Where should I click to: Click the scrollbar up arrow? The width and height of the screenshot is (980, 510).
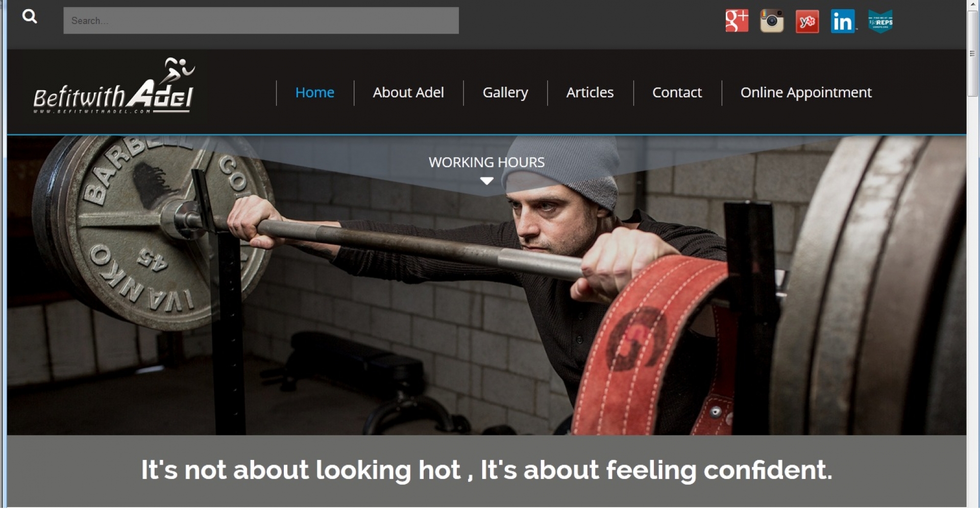[x=973, y=5]
